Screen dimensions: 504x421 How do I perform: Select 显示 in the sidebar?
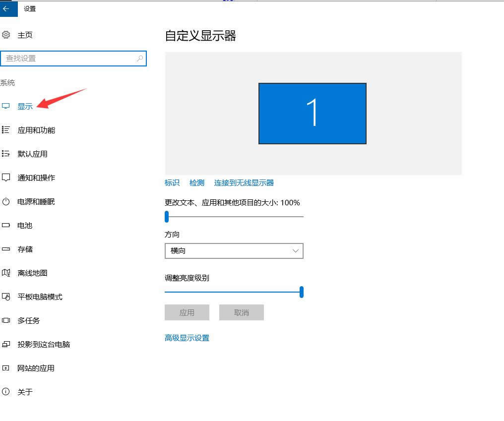click(x=25, y=106)
